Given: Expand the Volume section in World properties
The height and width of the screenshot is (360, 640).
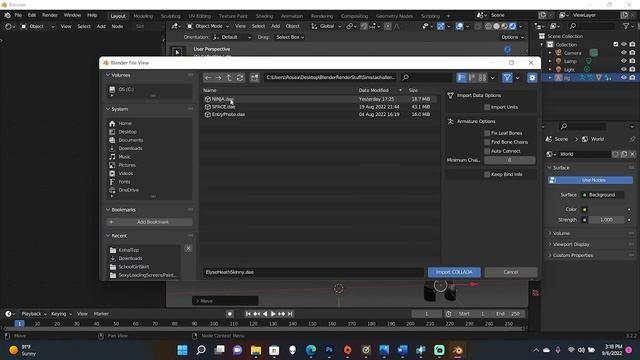Looking at the screenshot, I should pyautogui.click(x=561, y=233).
